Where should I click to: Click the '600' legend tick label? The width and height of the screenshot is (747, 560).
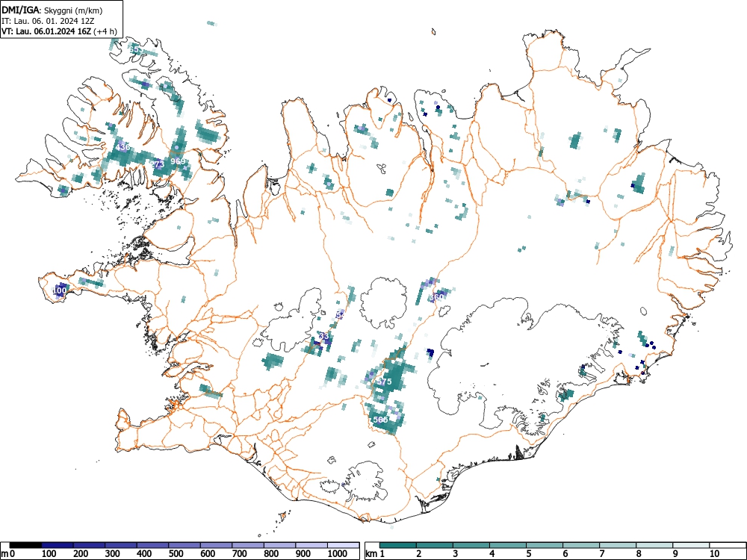coord(208,554)
